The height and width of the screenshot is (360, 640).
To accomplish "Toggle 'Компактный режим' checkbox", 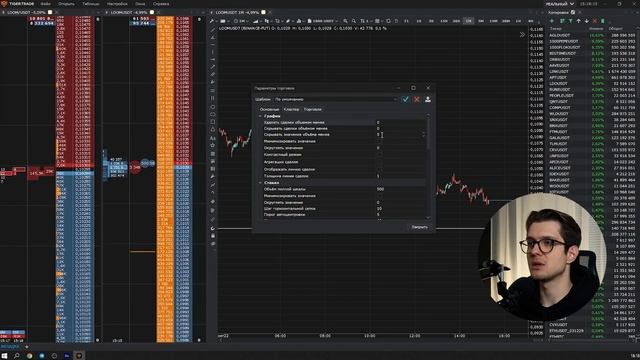I will [379, 155].
